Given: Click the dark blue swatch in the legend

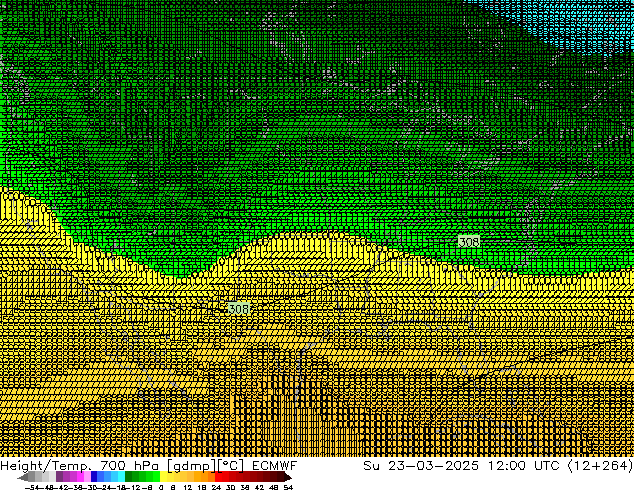Looking at the screenshot, I should tap(94, 477).
